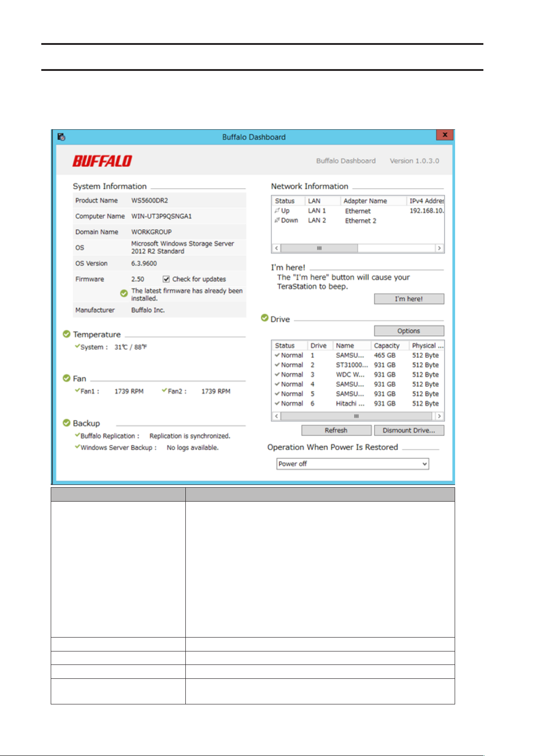Click the Status column header in Drive list
This screenshot has height=756, width=535.
(289, 345)
